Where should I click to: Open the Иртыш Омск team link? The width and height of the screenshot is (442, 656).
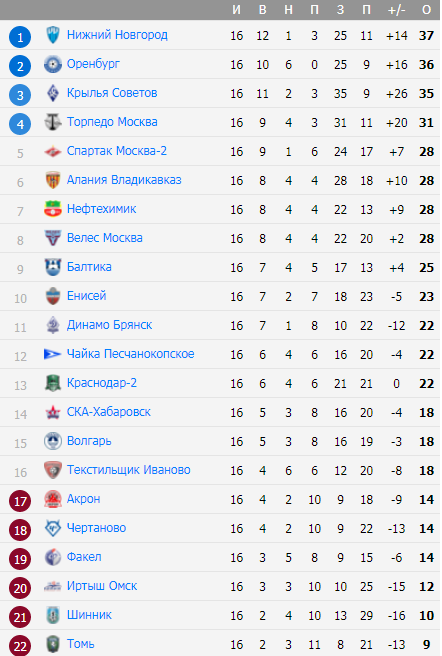[102, 586]
